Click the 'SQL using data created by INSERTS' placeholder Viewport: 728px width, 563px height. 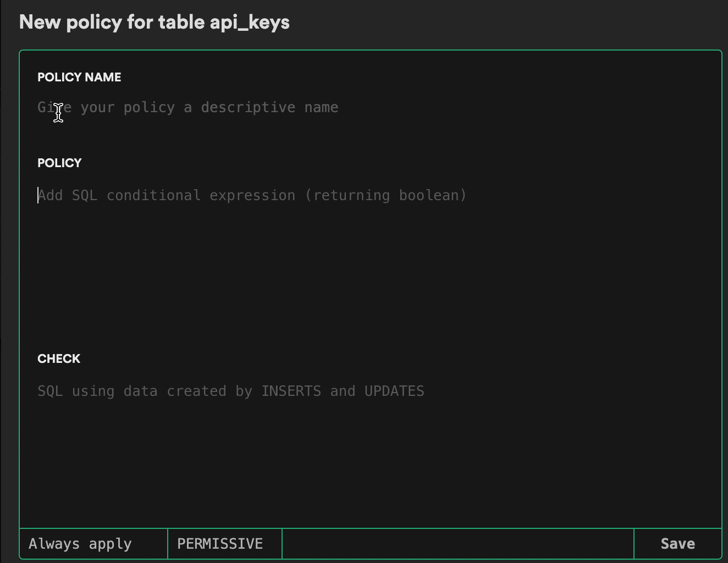tap(231, 391)
